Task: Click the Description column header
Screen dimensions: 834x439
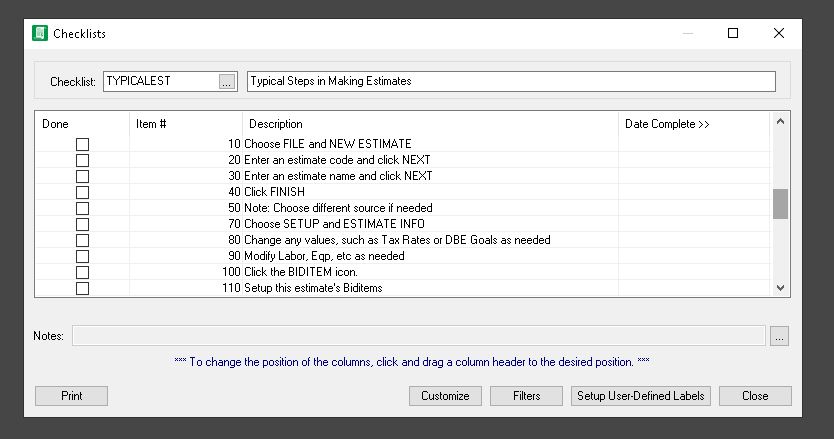Action: [430, 124]
